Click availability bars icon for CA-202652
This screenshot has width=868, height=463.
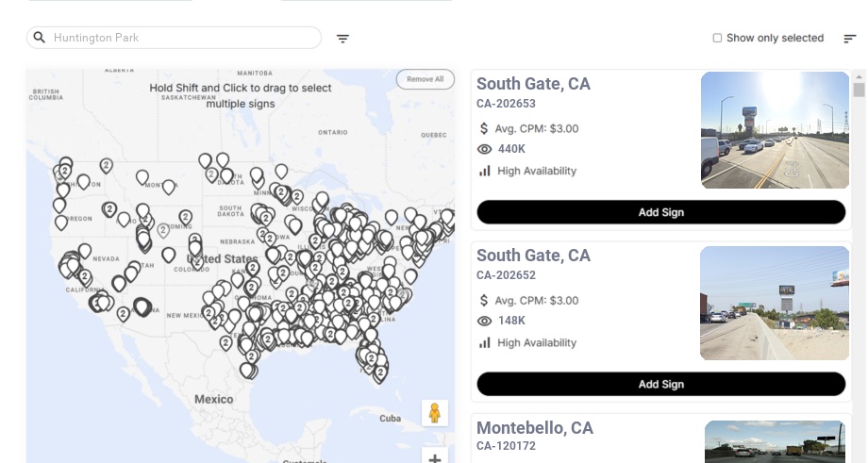coord(485,342)
